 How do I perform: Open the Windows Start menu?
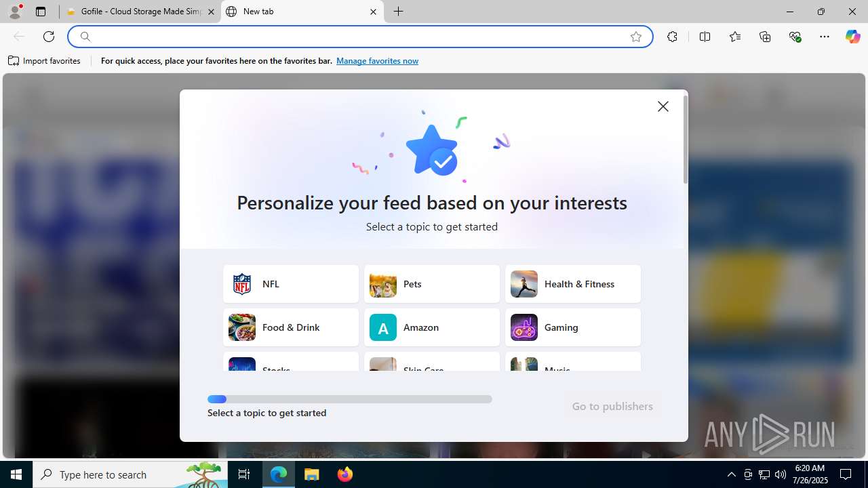click(16, 474)
